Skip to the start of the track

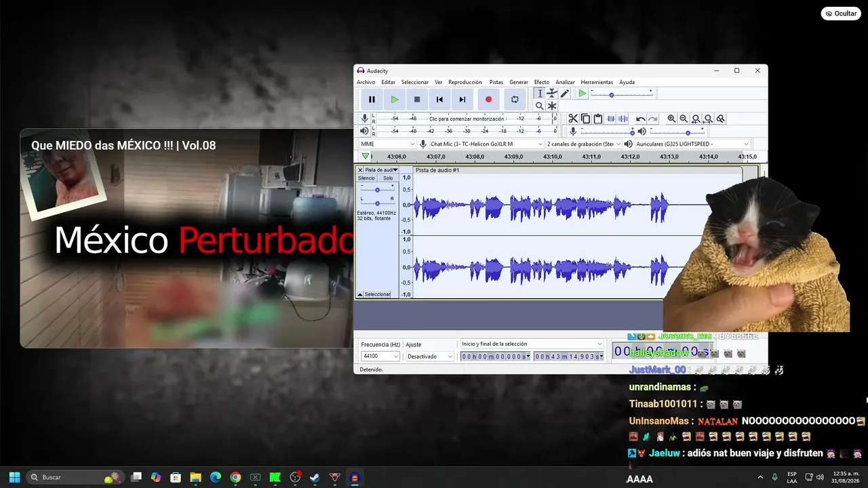coord(439,100)
